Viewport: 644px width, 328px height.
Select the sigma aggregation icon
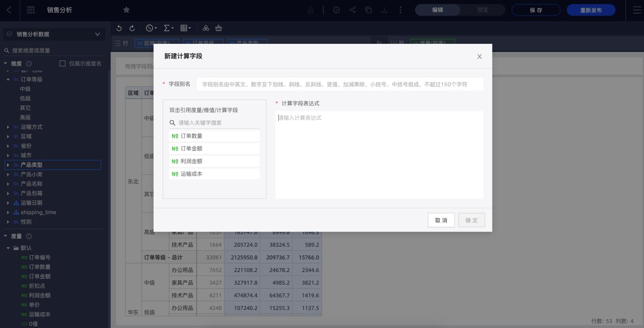(x=167, y=28)
